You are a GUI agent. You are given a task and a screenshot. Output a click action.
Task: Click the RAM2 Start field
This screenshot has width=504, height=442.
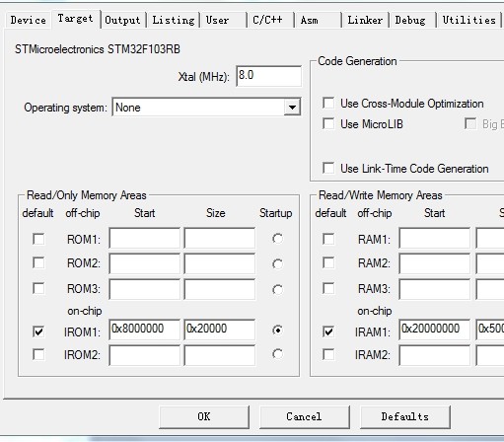coord(434,263)
